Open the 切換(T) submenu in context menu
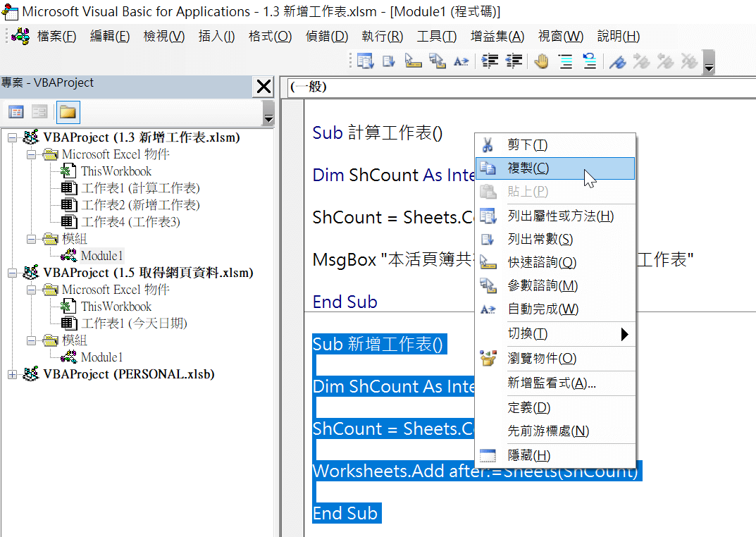This screenshot has height=537, width=756. point(555,333)
